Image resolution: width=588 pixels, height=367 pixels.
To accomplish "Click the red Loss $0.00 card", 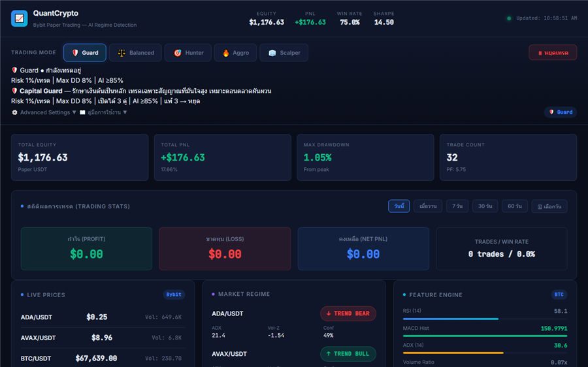I will click(x=225, y=249).
